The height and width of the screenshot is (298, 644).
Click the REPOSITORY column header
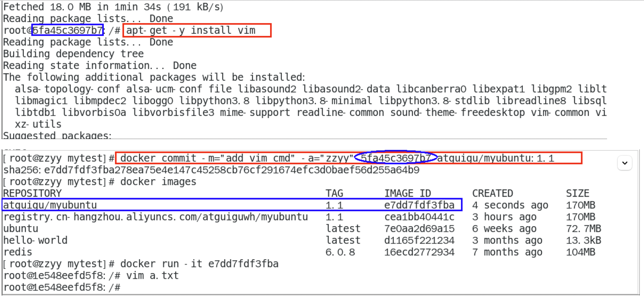point(32,193)
